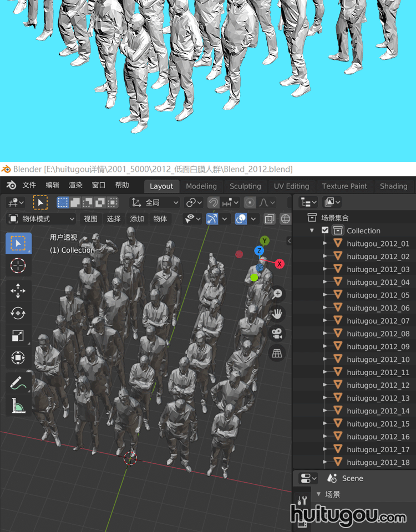Click the red X axis on navigation gizmo

point(280,264)
